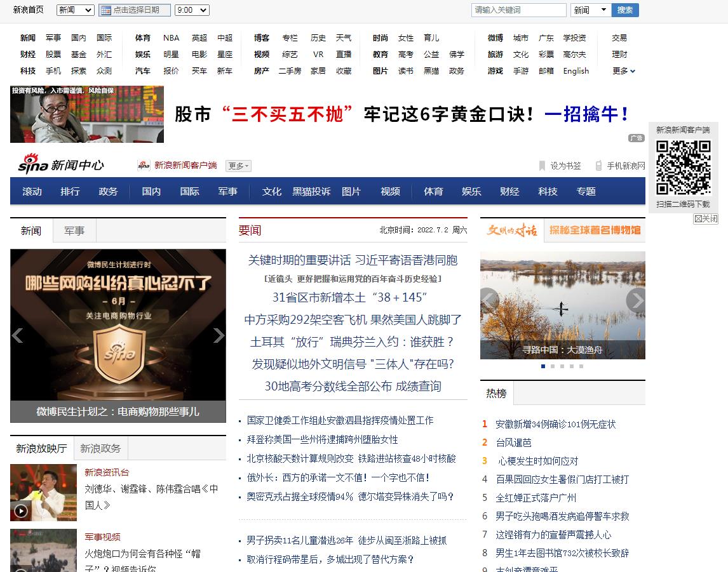Open 排行 in the blue navigation bar
This screenshot has height=572, width=728.
70,192
